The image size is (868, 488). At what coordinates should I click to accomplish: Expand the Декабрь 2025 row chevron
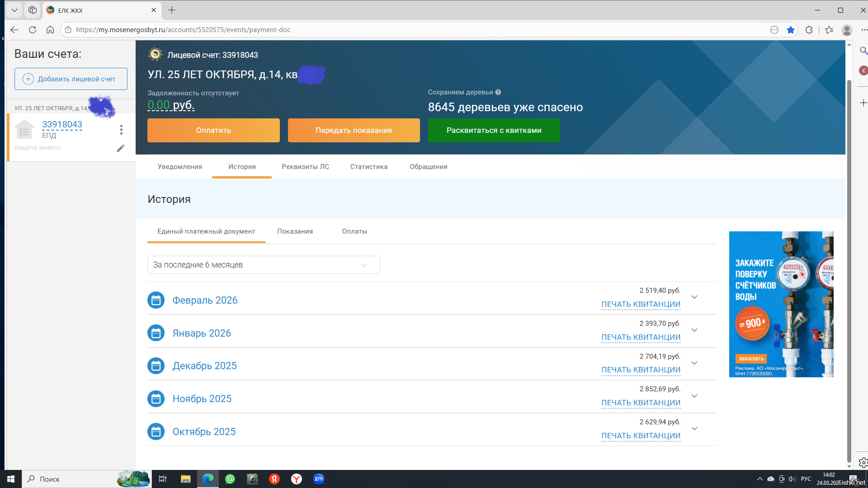coord(694,363)
